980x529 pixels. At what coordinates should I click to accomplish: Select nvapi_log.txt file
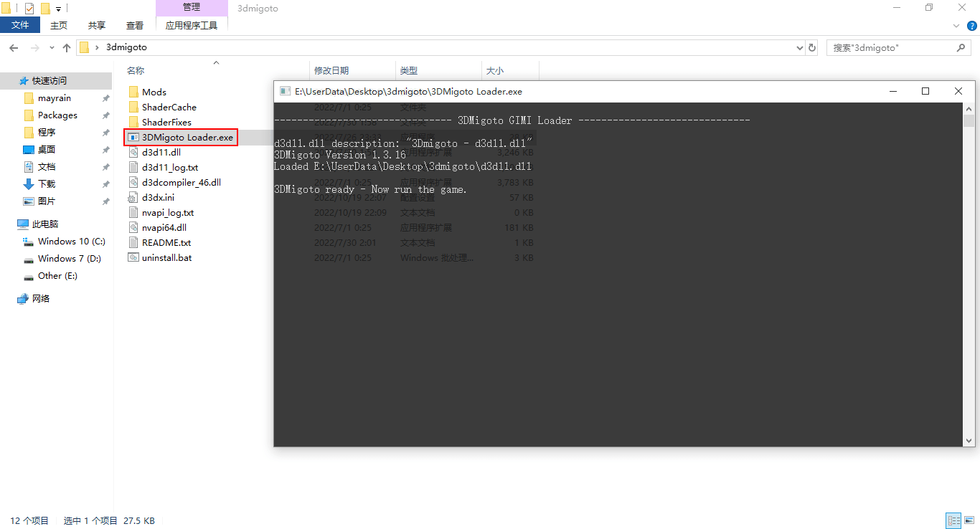click(x=168, y=212)
